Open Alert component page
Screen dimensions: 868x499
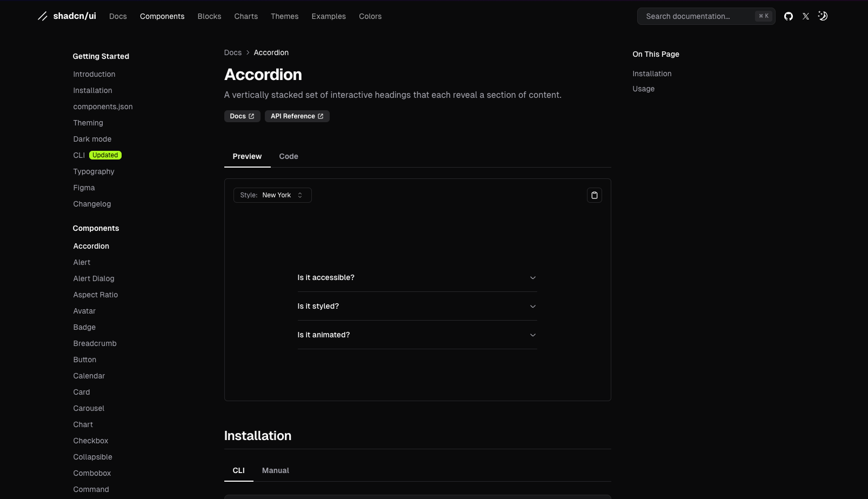(x=82, y=262)
